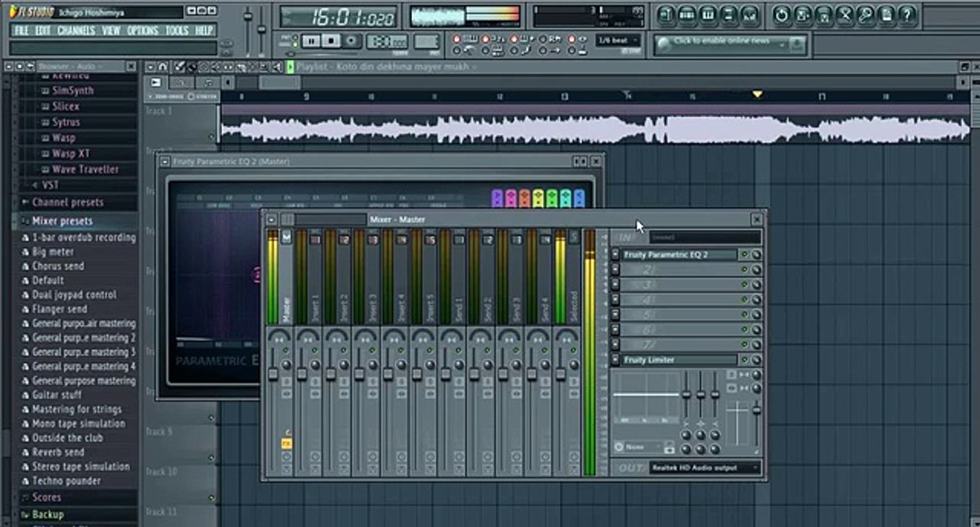The image size is (980, 527).
Task: Collapse the Mixer presets browser folder
Action: tap(62, 221)
